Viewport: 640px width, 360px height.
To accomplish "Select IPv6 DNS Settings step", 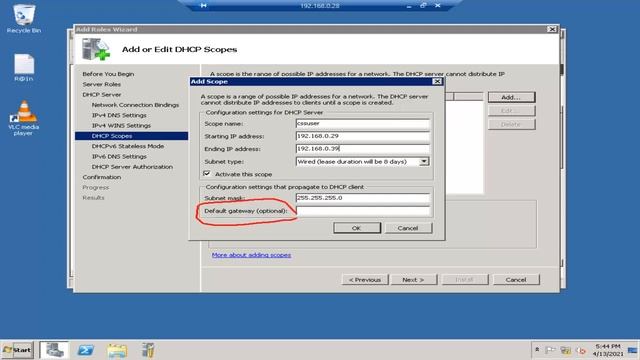I will pos(119,156).
